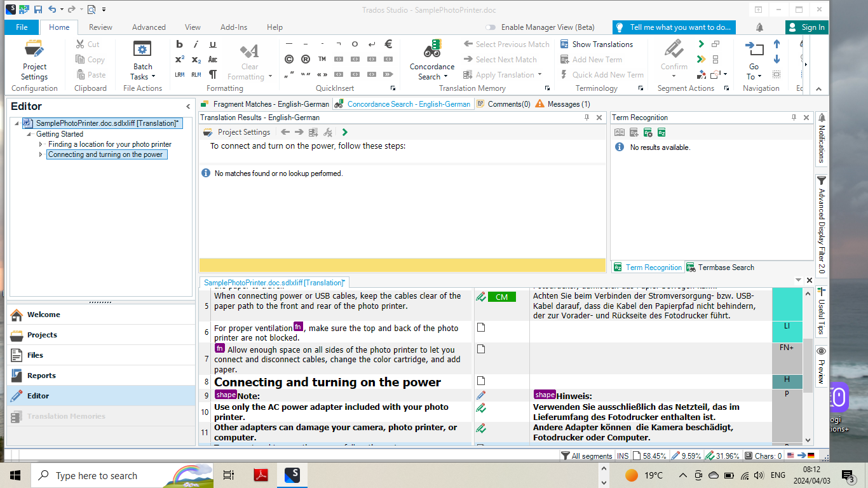Open the Help ribbon tab
868x488 pixels.
[275, 27]
